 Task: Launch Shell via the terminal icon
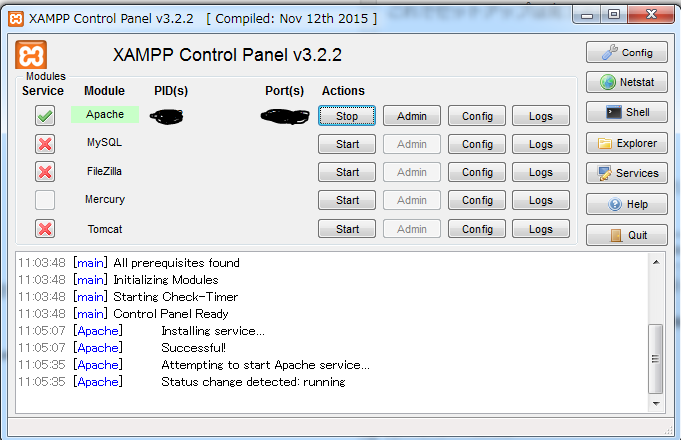[x=626, y=112]
